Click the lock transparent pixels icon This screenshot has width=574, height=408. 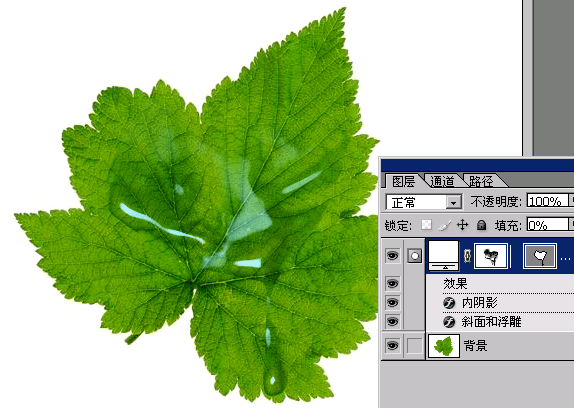point(426,225)
